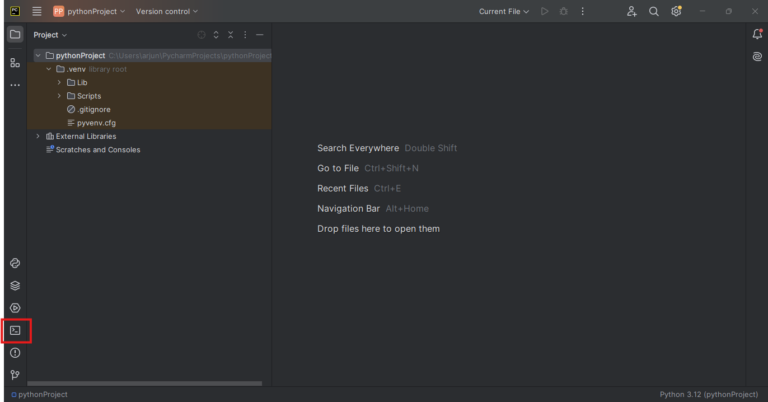Image resolution: width=768 pixels, height=402 pixels.
Task: Open the AI Assistant panel icon
Action: 757,58
